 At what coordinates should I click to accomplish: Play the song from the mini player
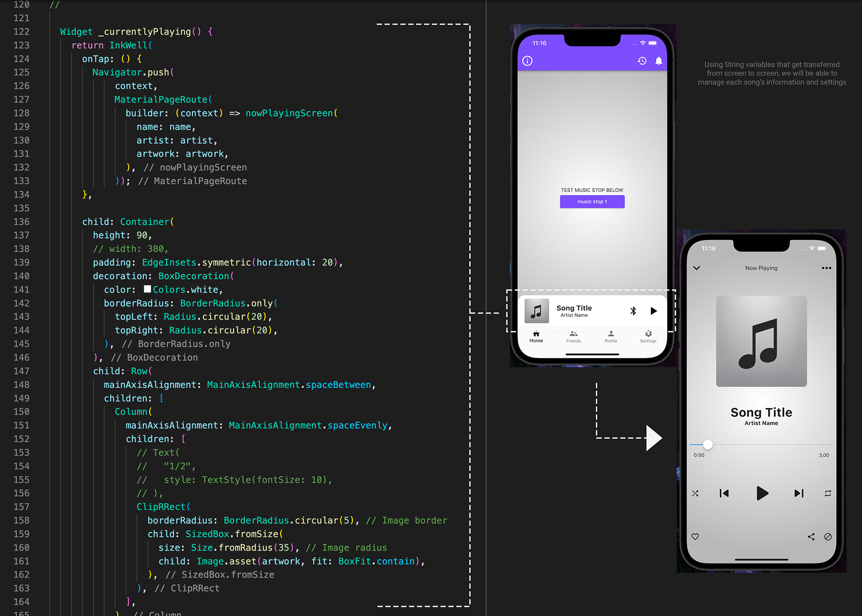654,311
